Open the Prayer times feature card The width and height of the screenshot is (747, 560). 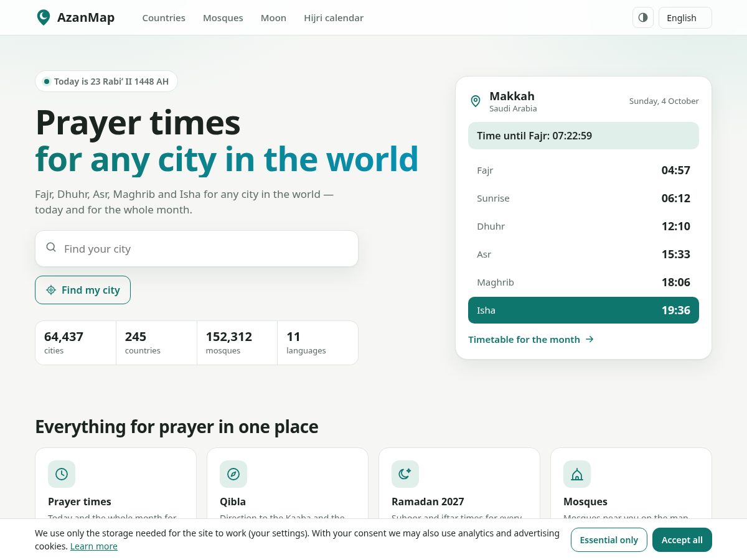[x=116, y=483]
